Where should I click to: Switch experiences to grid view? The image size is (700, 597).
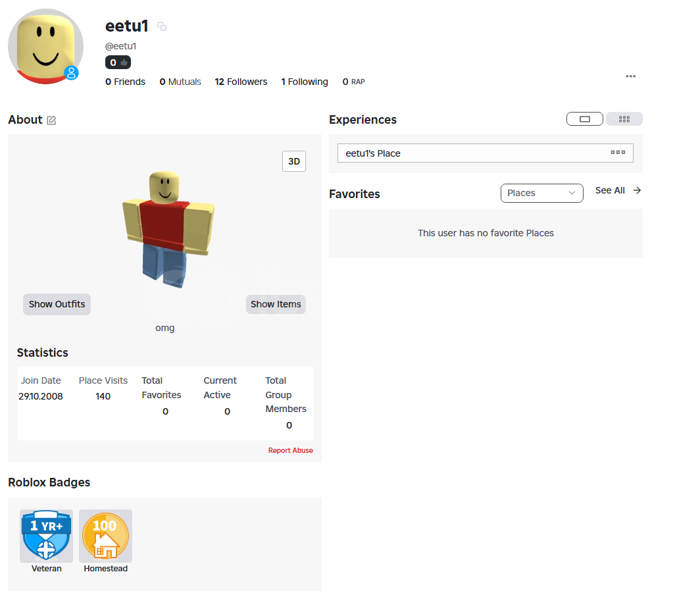coord(624,118)
